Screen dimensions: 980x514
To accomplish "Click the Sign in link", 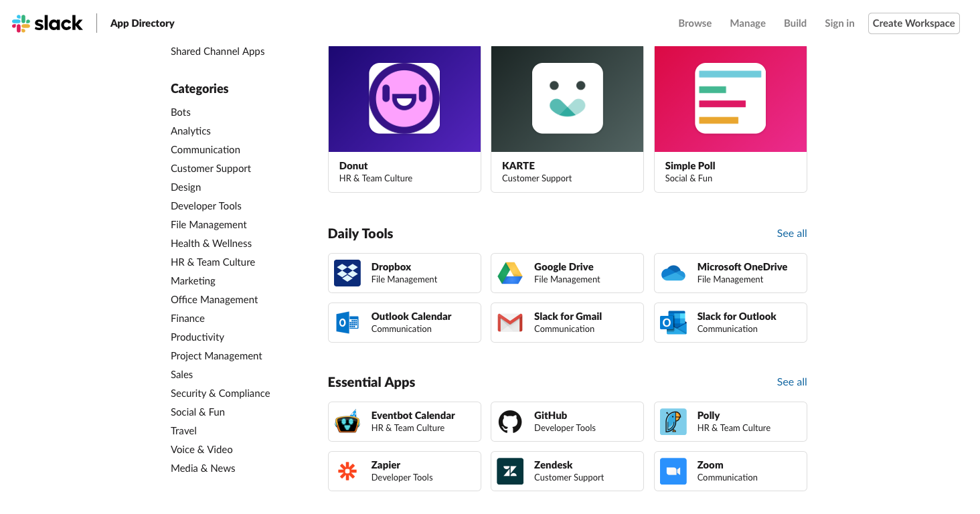I will coord(839,23).
